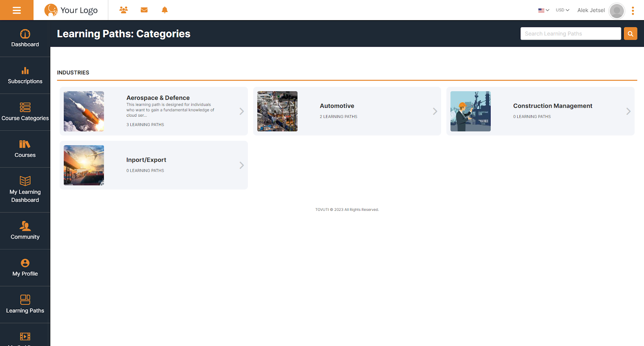Click the hamburger menu icon
Image resolution: width=644 pixels, height=346 pixels.
tap(17, 10)
